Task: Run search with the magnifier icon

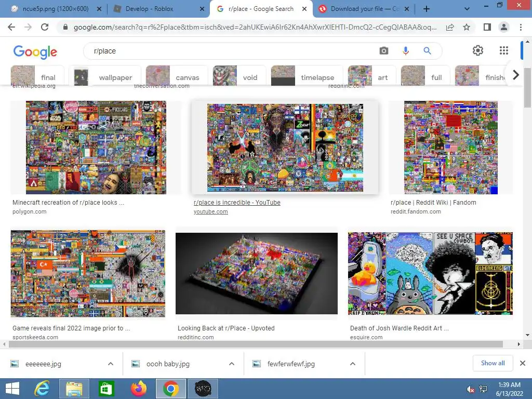Action: pyautogui.click(x=427, y=51)
